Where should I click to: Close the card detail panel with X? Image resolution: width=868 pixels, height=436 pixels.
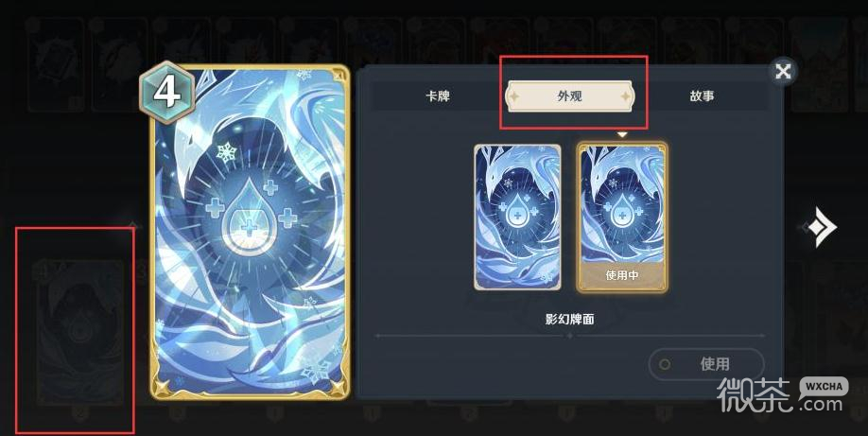coord(783,72)
